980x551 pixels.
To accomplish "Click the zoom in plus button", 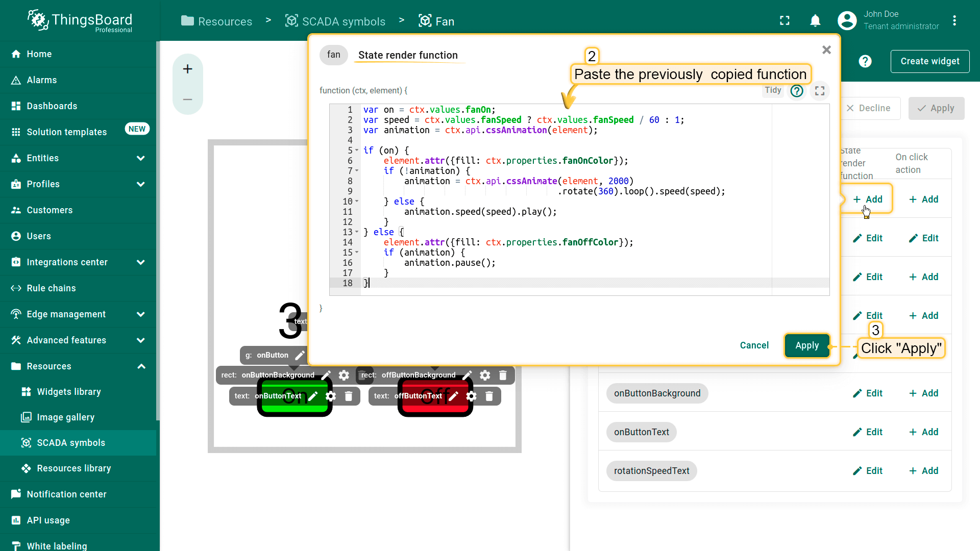I will coord(188,69).
